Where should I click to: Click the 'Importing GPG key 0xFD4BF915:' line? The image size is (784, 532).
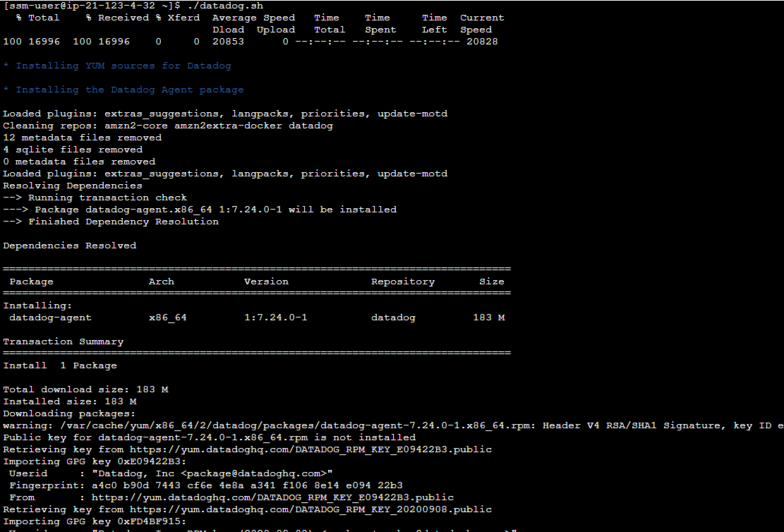coord(95,521)
